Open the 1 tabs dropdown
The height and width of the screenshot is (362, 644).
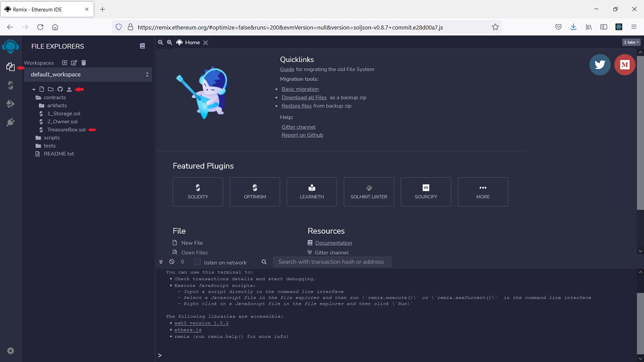(x=631, y=42)
